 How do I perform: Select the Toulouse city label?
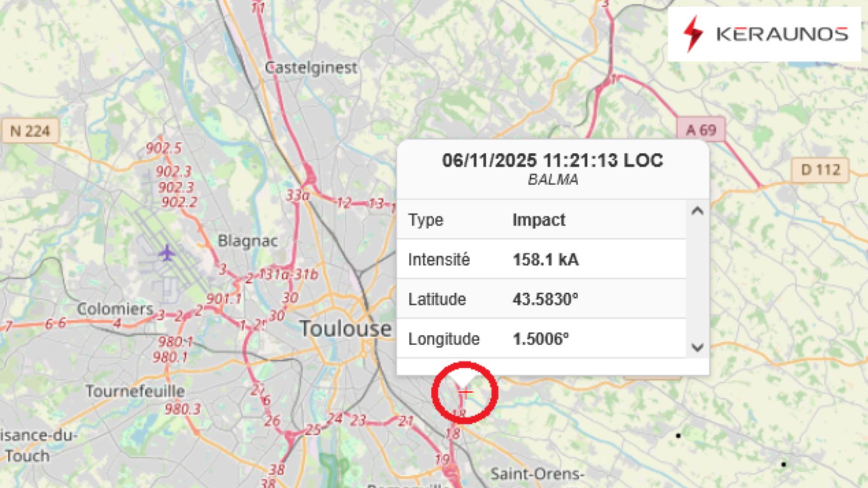pos(346,328)
